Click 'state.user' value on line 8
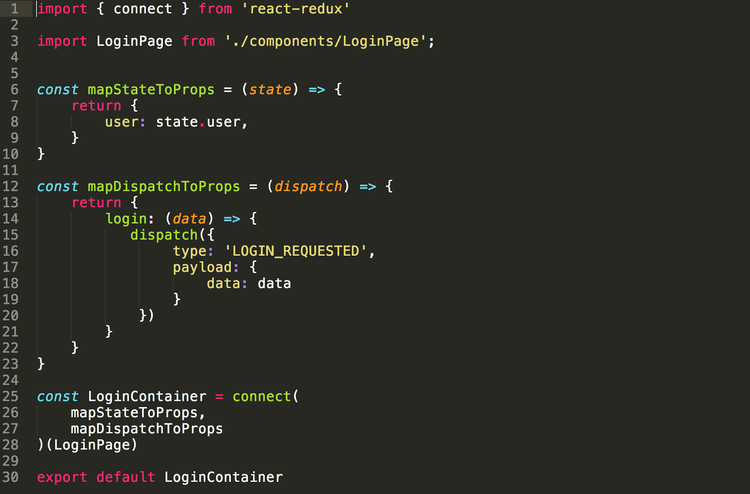 point(198,122)
